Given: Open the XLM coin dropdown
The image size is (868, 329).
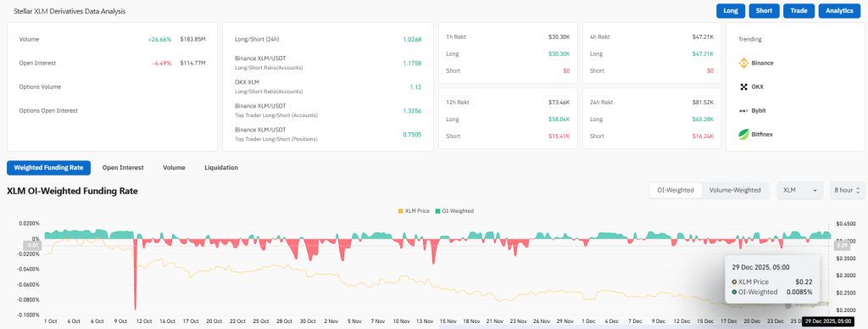Looking at the screenshot, I should [800, 190].
